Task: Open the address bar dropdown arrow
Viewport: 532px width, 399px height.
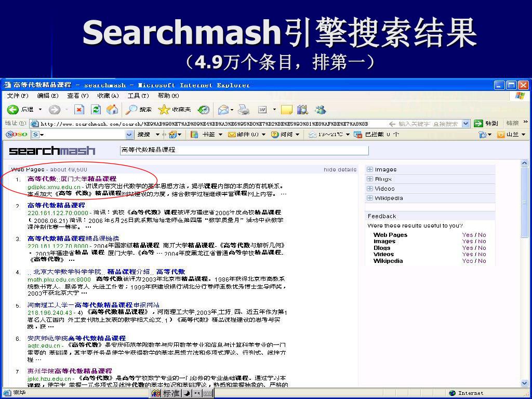Action: coord(466,124)
